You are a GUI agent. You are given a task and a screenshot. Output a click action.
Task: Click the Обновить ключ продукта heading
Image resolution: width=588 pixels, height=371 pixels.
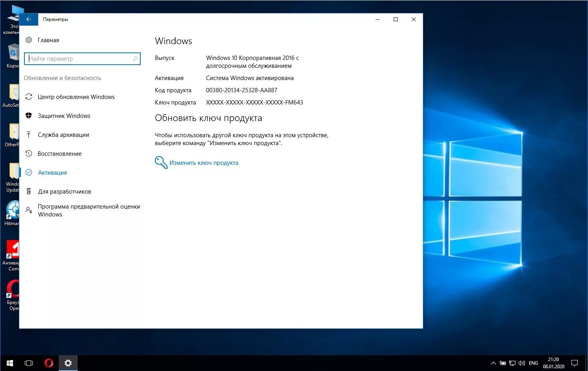[x=208, y=118]
